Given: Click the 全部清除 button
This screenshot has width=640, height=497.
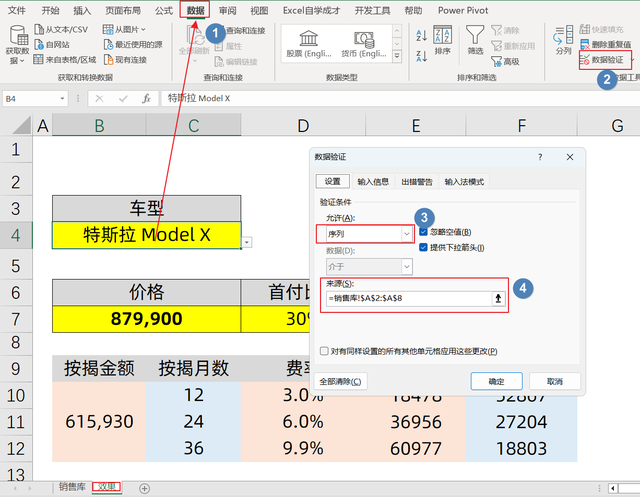Looking at the screenshot, I should pyautogui.click(x=340, y=381).
